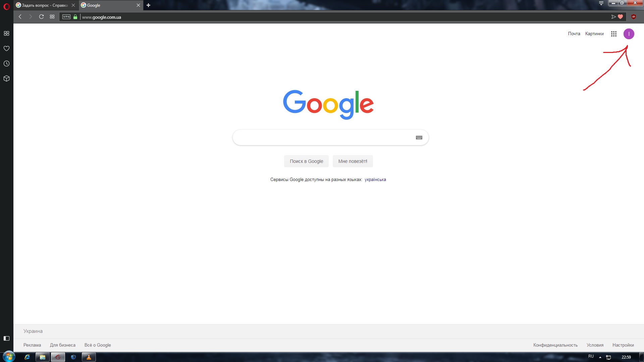The image size is (644, 362).
Task: Open the blue globe taskbar icon
Action: coord(73,357)
